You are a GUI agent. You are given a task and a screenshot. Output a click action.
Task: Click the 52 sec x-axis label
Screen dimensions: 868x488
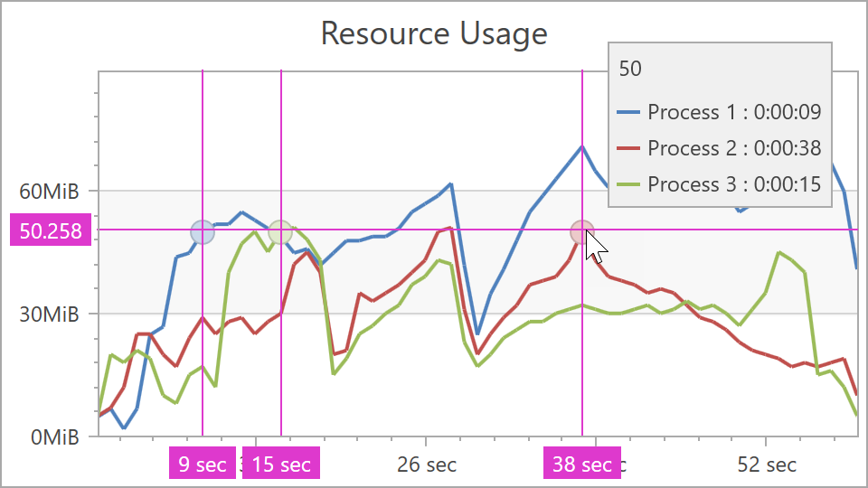click(x=767, y=465)
